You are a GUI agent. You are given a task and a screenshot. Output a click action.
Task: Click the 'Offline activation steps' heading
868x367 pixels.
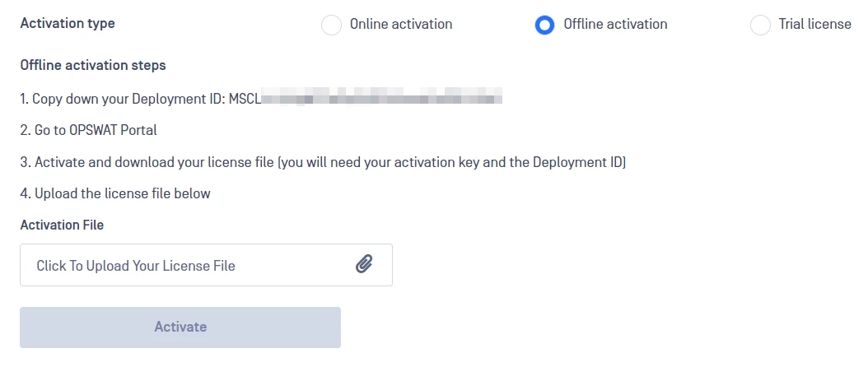[93, 65]
